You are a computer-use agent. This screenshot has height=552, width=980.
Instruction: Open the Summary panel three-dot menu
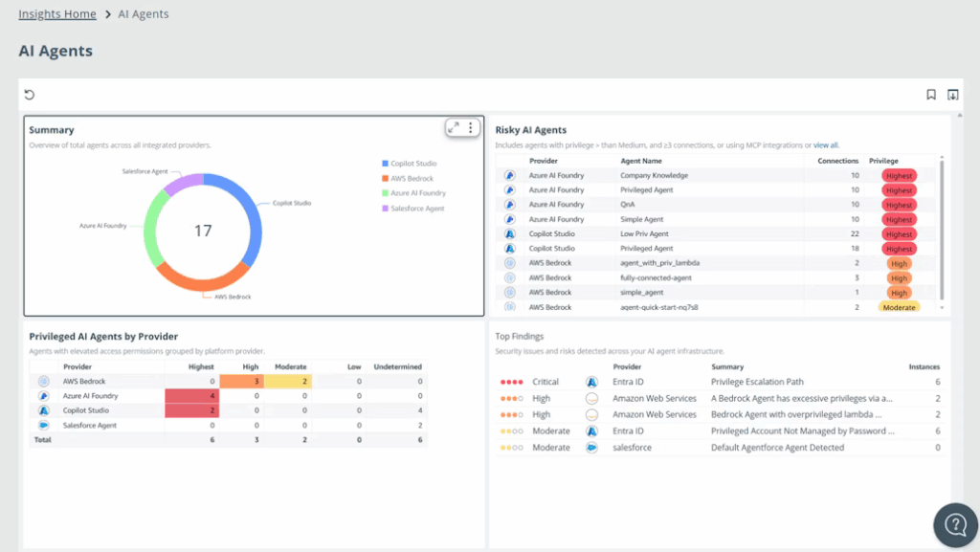pyautogui.click(x=470, y=127)
